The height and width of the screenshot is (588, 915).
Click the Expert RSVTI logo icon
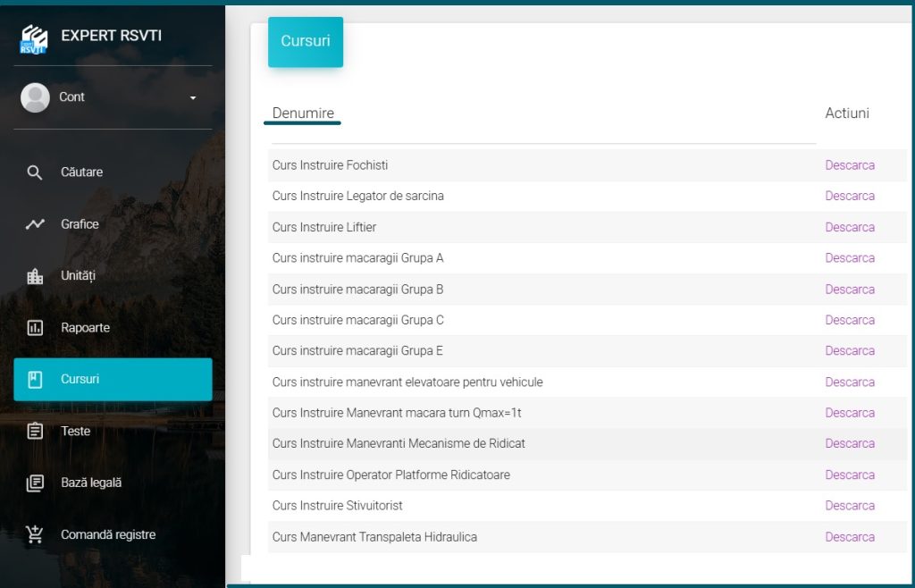tap(34, 38)
